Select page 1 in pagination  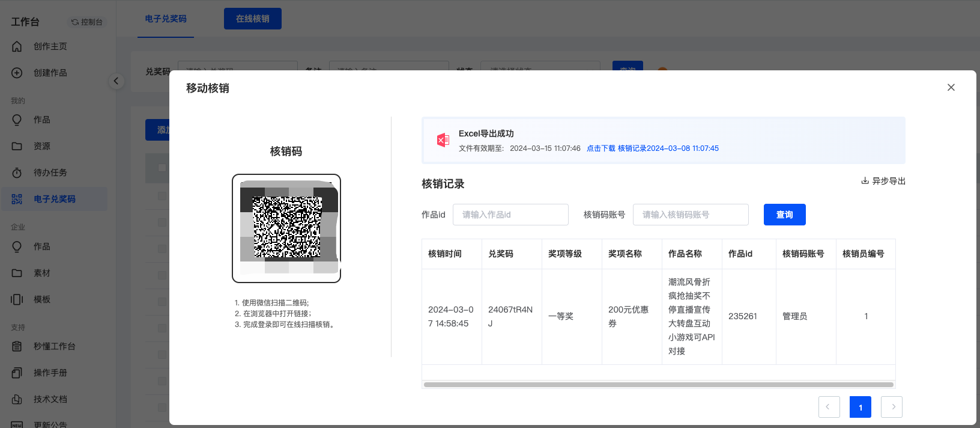(x=861, y=407)
